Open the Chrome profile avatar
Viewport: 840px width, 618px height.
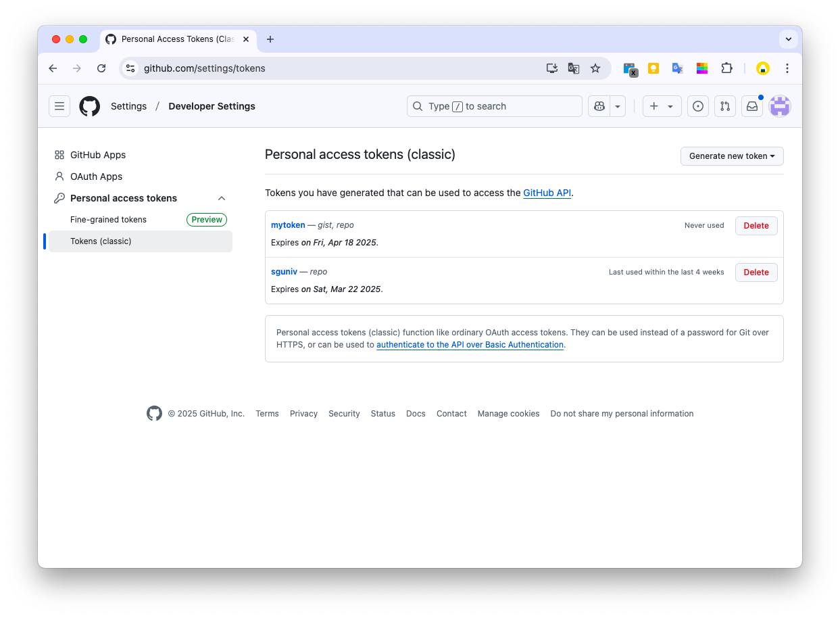pos(763,68)
